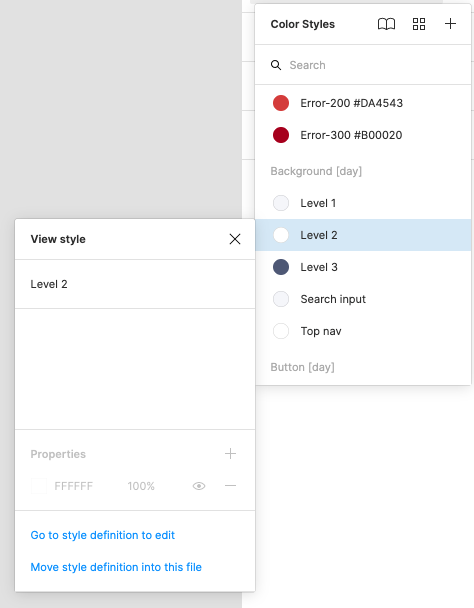Choose the Level 1 background style

363,203
